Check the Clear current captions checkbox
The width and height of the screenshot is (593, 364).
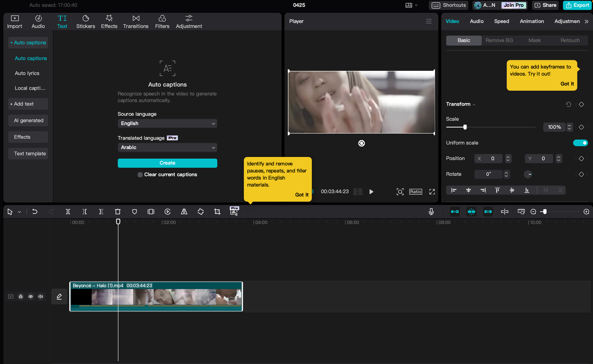[x=140, y=175]
